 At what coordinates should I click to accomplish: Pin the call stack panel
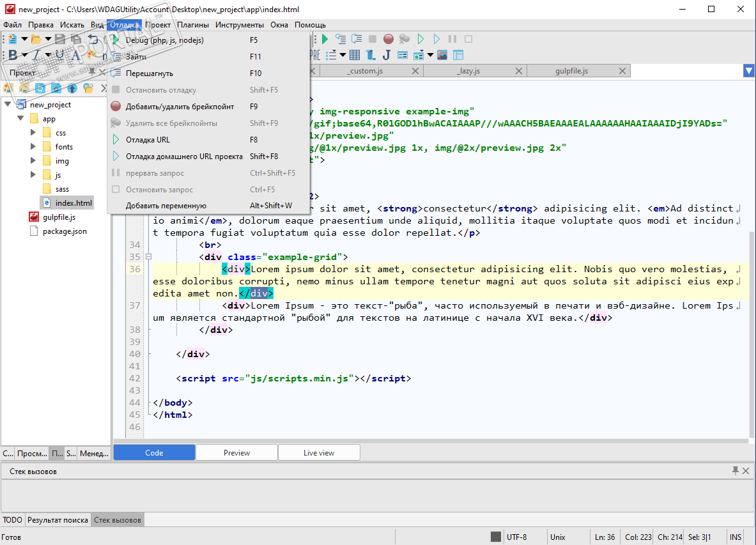click(x=736, y=471)
